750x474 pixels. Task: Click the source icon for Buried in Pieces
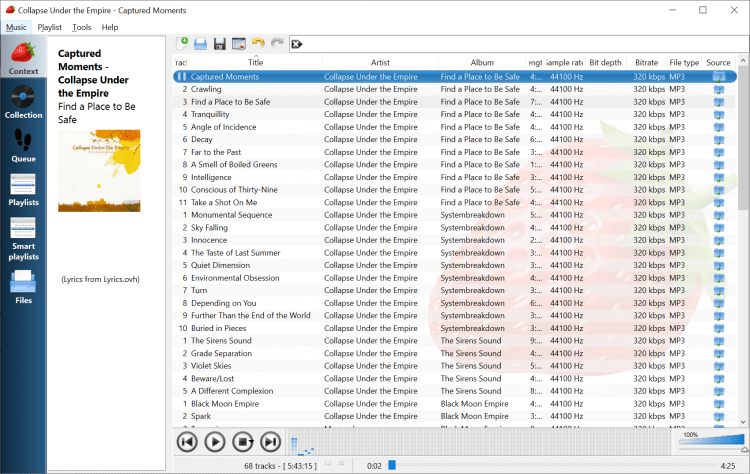718,329
